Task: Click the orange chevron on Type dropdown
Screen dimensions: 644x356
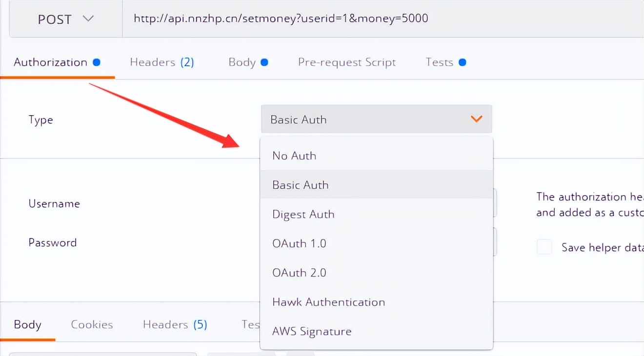Action: (x=476, y=119)
